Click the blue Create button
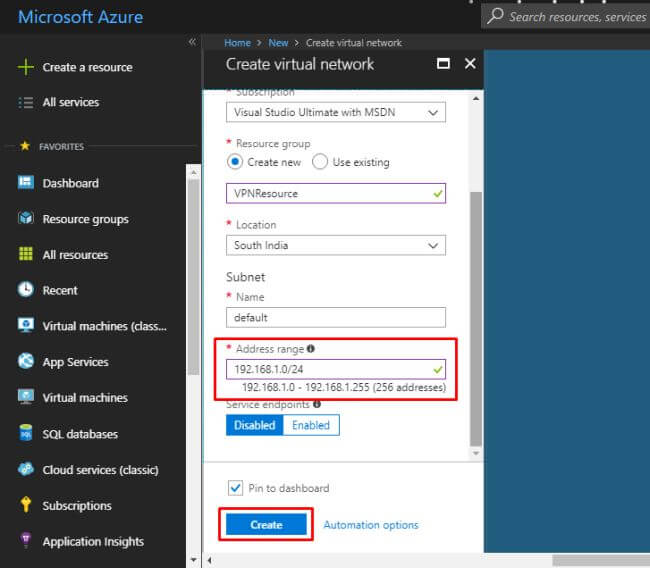Screen dimensions: 650x568 pos(266,524)
